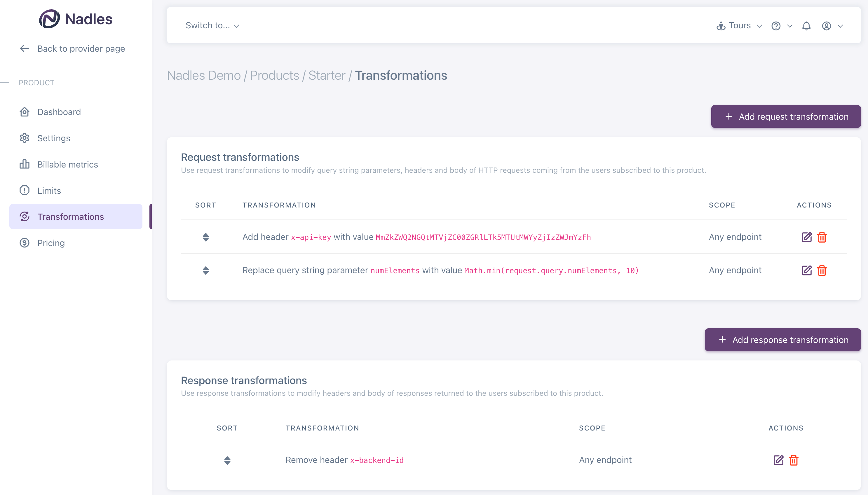Click sort handle for x-api-key row

coord(205,237)
